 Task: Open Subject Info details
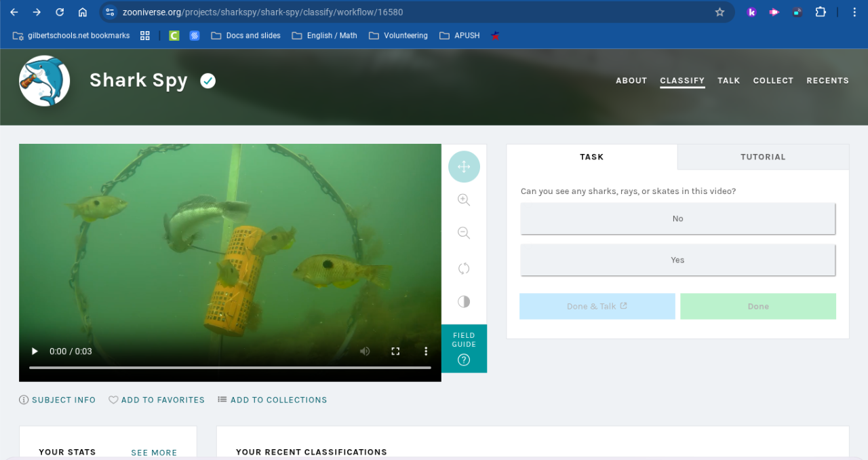coord(58,400)
